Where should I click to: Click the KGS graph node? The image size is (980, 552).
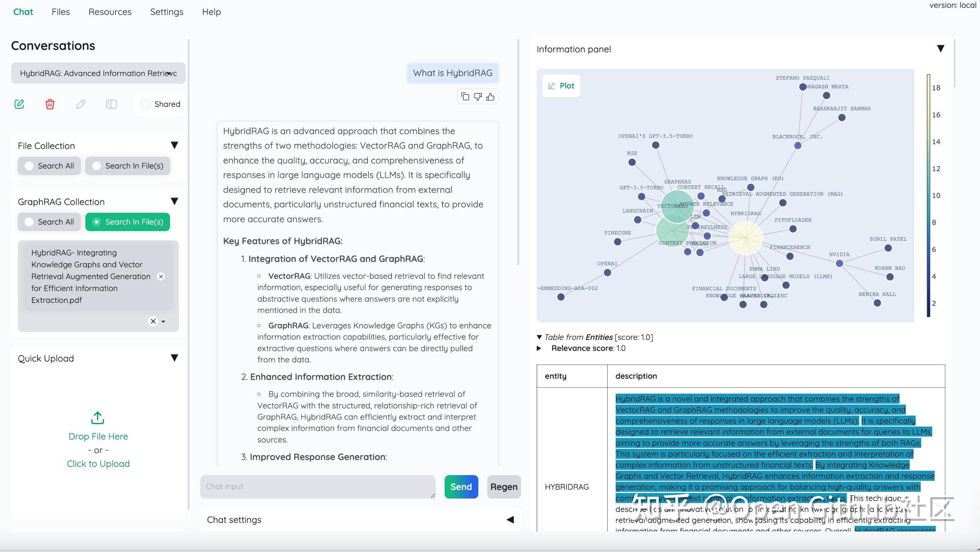(x=632, y=162)
